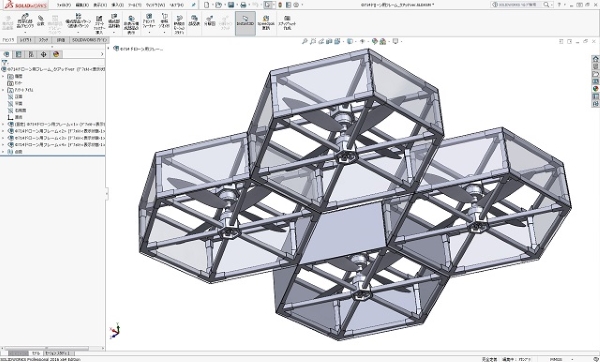The width and height of the screenshot is (600, 362).
Task: Open the Zoom to Fit view tool
Action: (305, 41)
